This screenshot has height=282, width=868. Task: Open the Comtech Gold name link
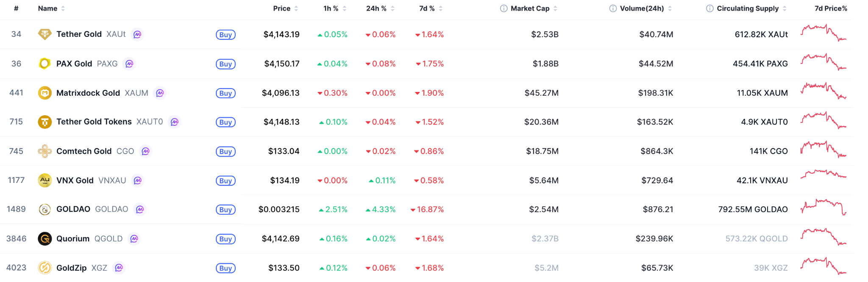click(84, 151)
